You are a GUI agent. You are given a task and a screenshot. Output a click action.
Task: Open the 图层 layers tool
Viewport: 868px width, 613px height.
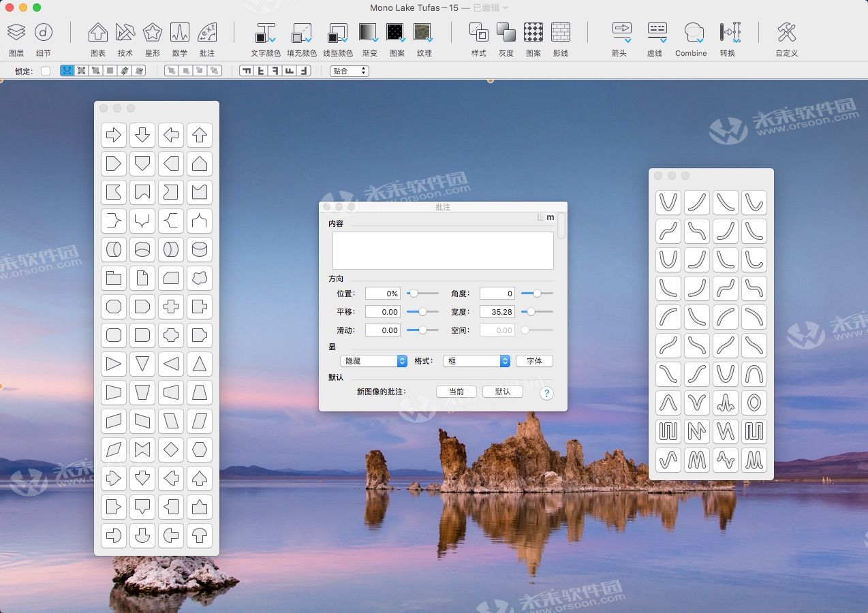click(16, 32)
